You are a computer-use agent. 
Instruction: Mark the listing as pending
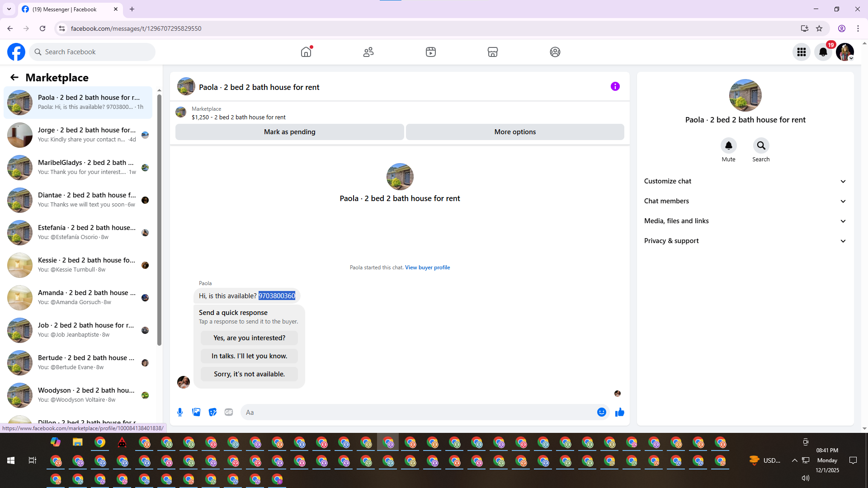point(290,132)
